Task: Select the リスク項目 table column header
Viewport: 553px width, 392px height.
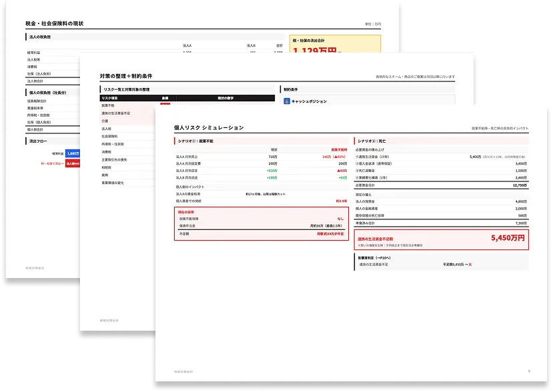Action: pos(111,98)
